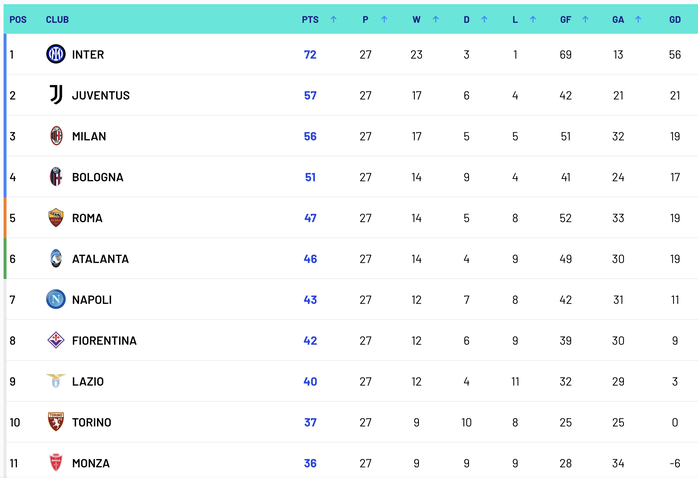
Task: Click the GD column header
Action: coord(675,20)
